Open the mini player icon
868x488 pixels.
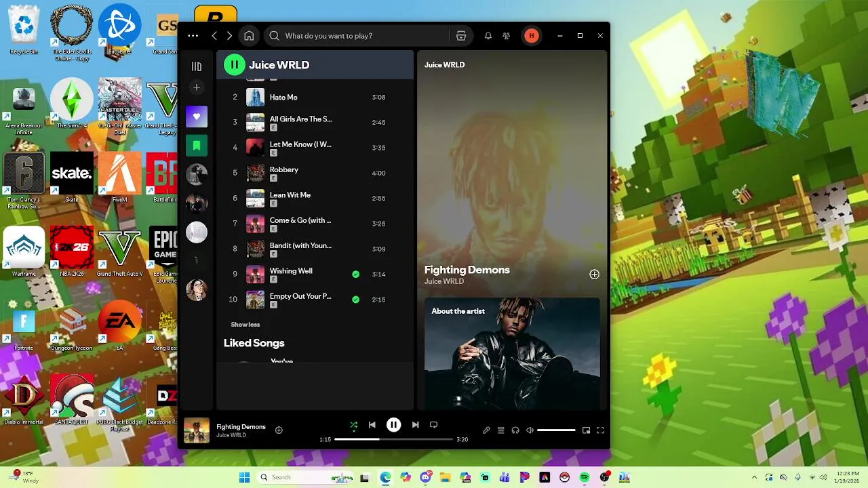pos(587,430)
